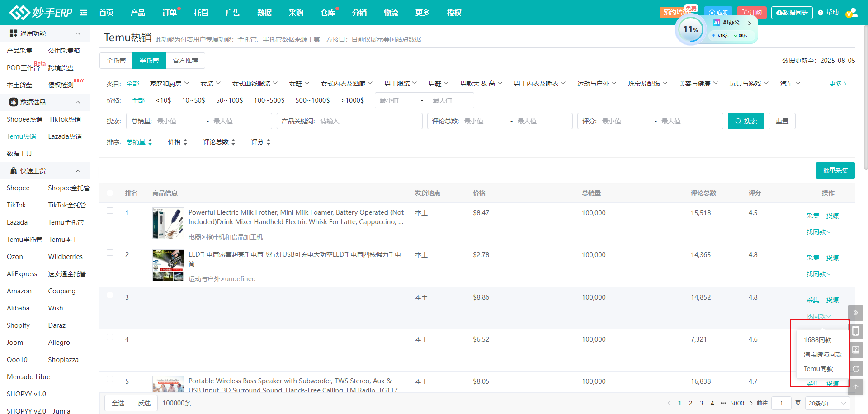Click the 批量采集 button

[x=835, y=170]
